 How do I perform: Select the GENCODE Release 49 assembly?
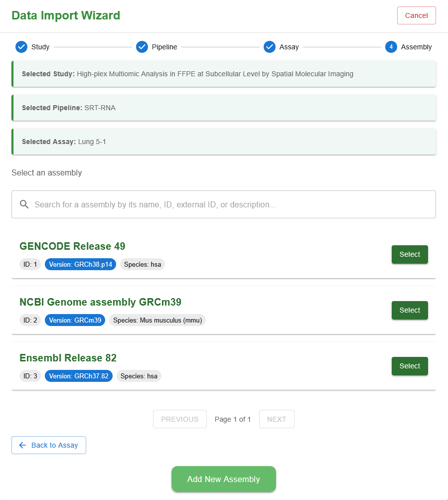coord(409,254)
